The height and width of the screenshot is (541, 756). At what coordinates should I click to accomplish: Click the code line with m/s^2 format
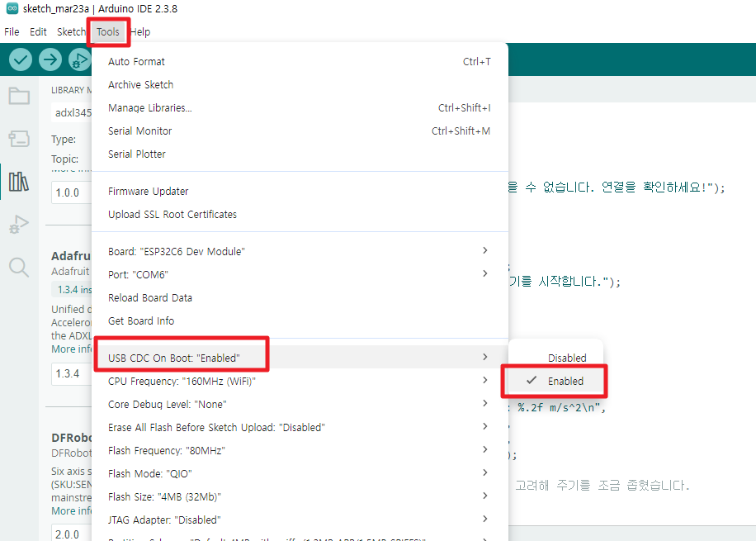(558, 408)
